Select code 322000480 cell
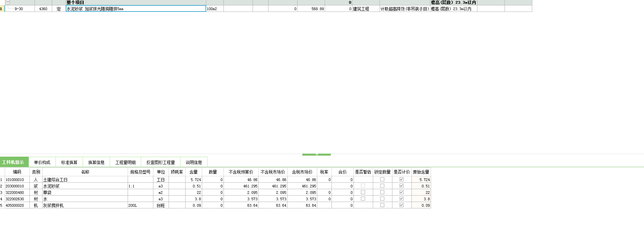Screen dimensions: 644x248 pyautogui.click(x=17, y=193)
